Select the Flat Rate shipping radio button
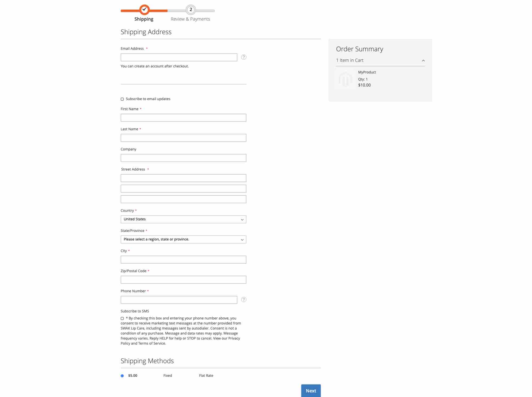 (122, 375)
